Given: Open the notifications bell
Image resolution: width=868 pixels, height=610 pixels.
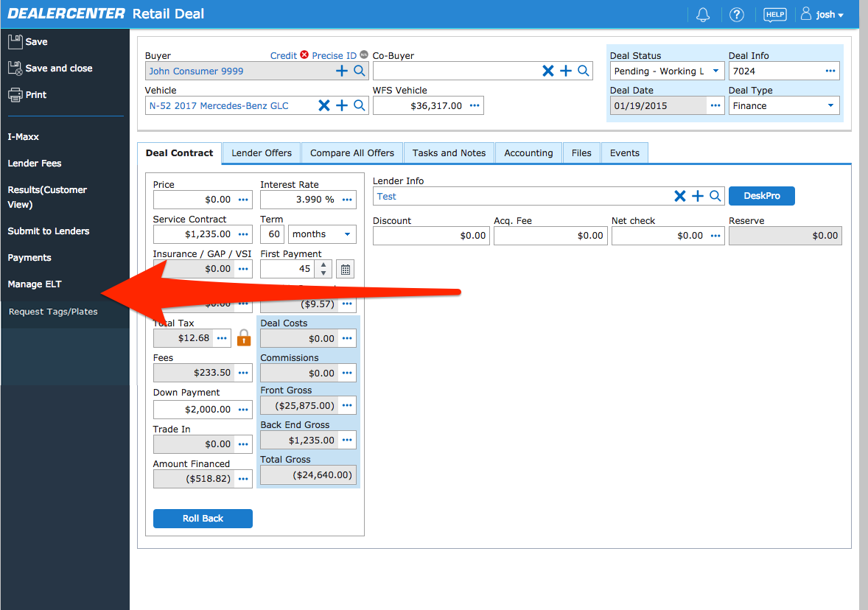Looking at the screenshot, I should pos(702,14).
